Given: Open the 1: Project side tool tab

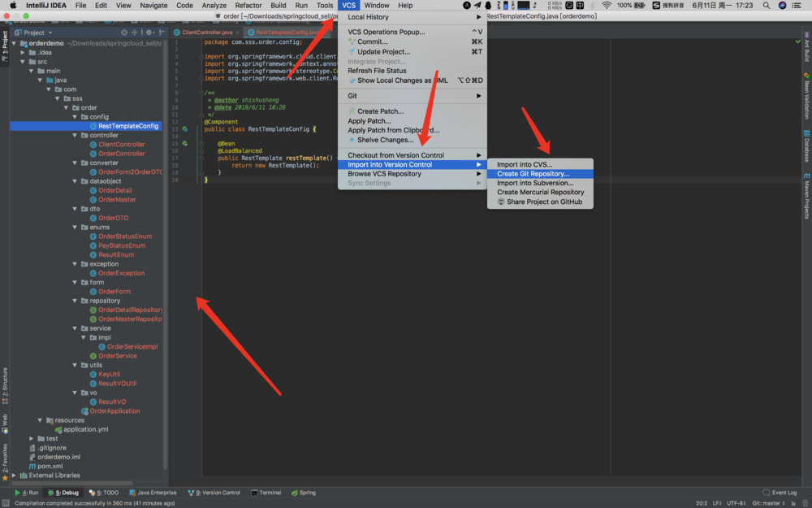Looking at the screenshot, I should pos(5,46).
